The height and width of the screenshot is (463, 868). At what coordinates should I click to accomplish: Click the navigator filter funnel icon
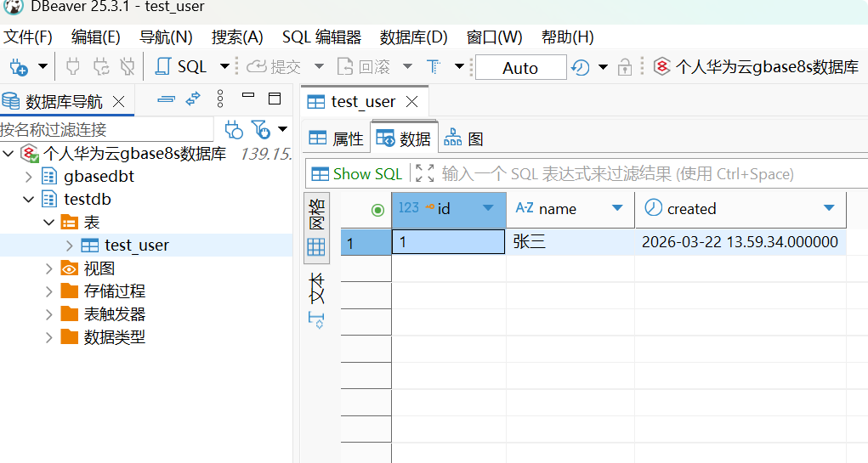(x=260, y=129)
